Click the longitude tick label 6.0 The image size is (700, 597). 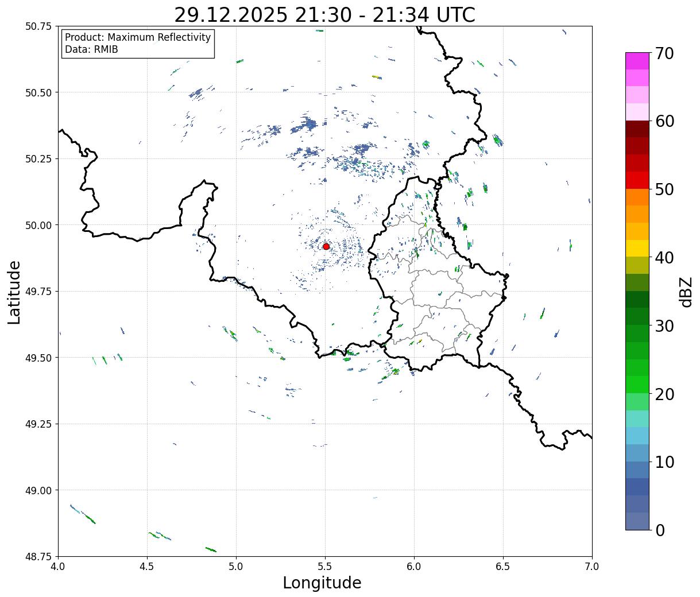coord(414,567)
